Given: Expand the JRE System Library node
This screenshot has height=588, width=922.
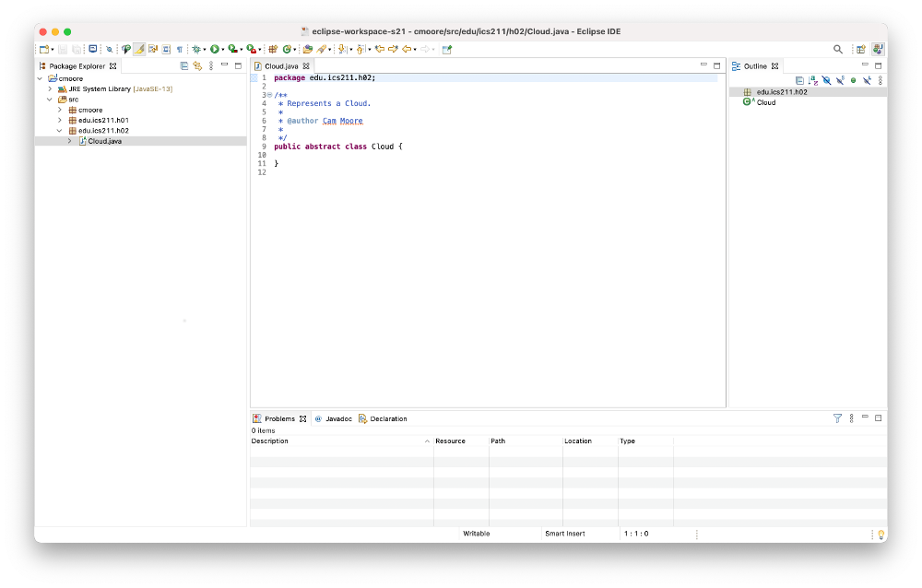Looking at the screenshot, I should point(50,89).
